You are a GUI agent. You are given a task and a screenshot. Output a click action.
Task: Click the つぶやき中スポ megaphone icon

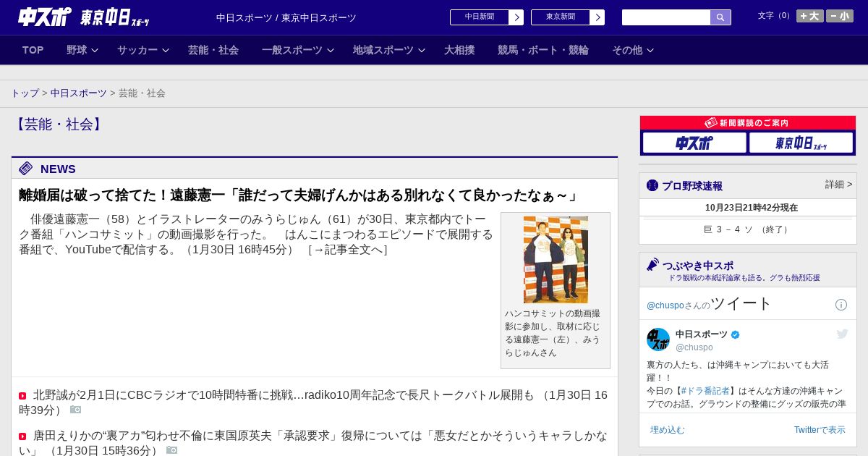coord(653,265)
